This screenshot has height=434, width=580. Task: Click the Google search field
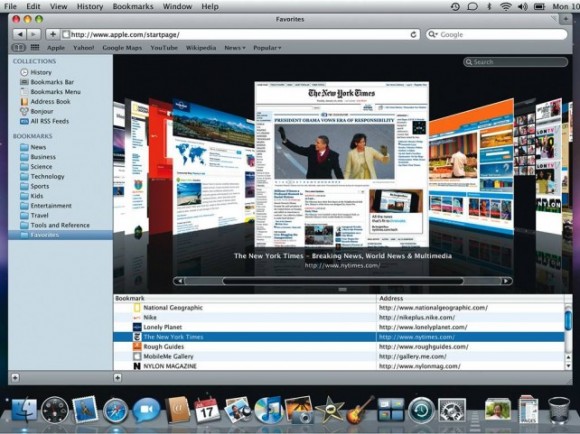tap(497, 34)
